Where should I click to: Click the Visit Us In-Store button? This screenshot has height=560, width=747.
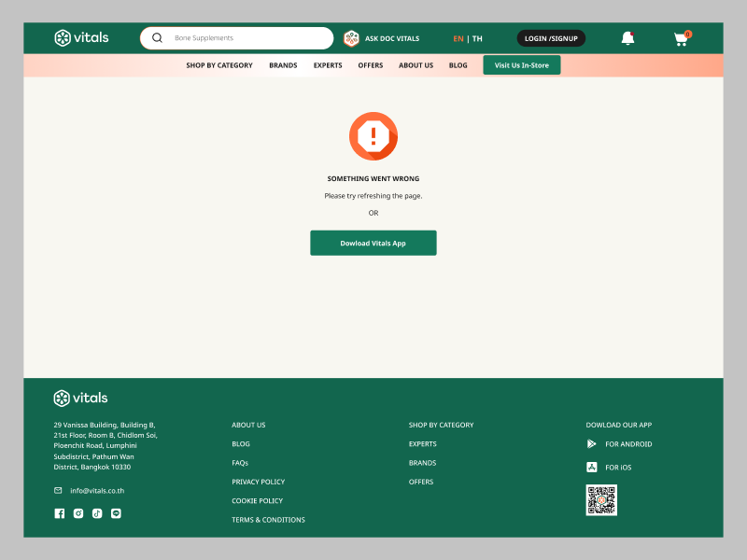pos(522,65)
